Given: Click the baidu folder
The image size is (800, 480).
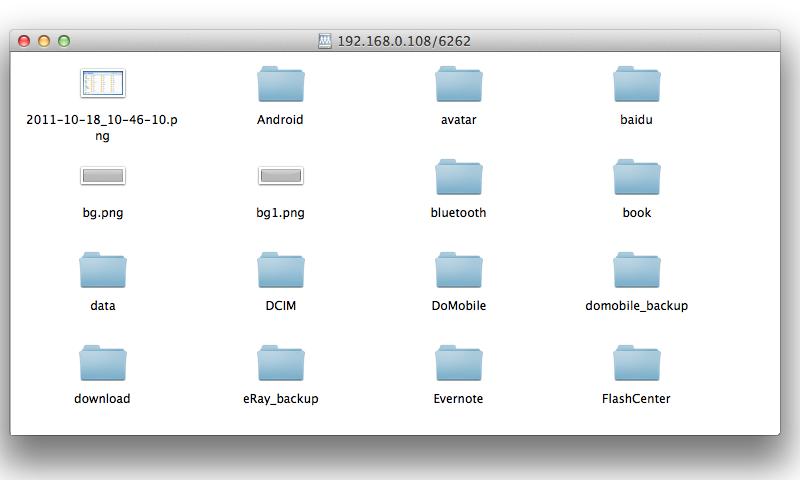Looking at the screenshot, I should tap(636, 85).
